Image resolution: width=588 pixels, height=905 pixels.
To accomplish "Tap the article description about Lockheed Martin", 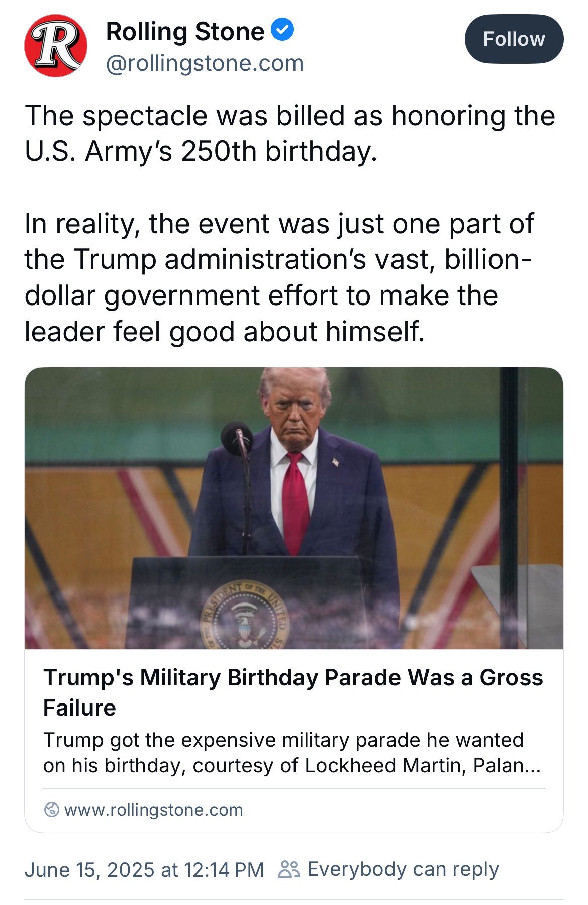I will [x=292, y=753].
